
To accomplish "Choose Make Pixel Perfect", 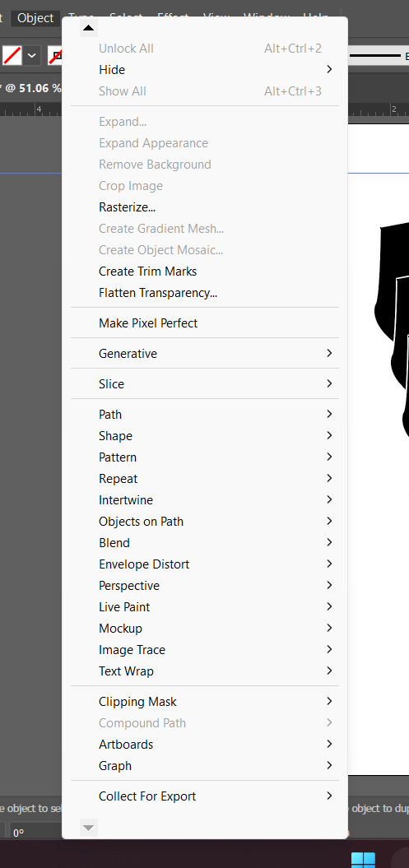I will point(205,323).
